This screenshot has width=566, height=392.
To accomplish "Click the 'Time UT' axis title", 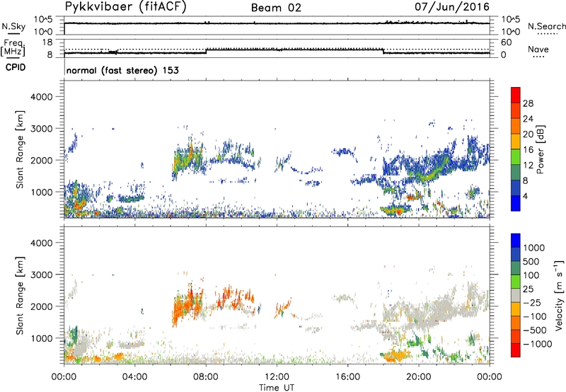I will 277,388.
